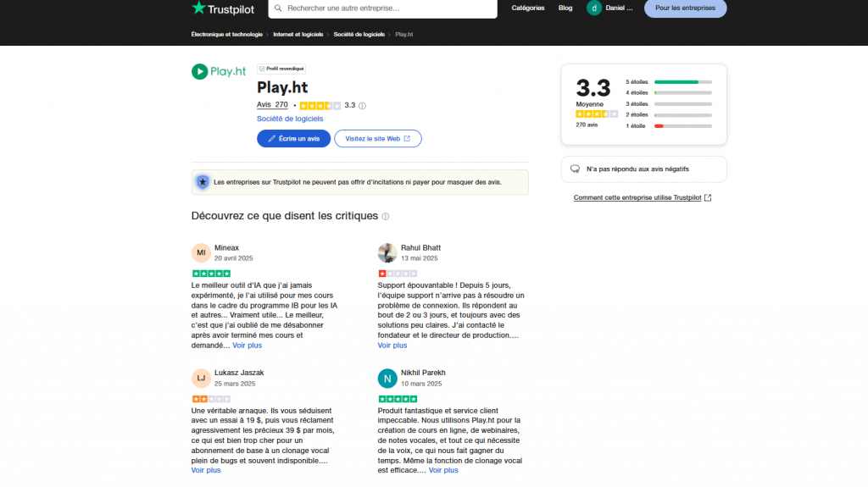Open Daniel's account avatar
Screen dimensions: 868x487
594,8
